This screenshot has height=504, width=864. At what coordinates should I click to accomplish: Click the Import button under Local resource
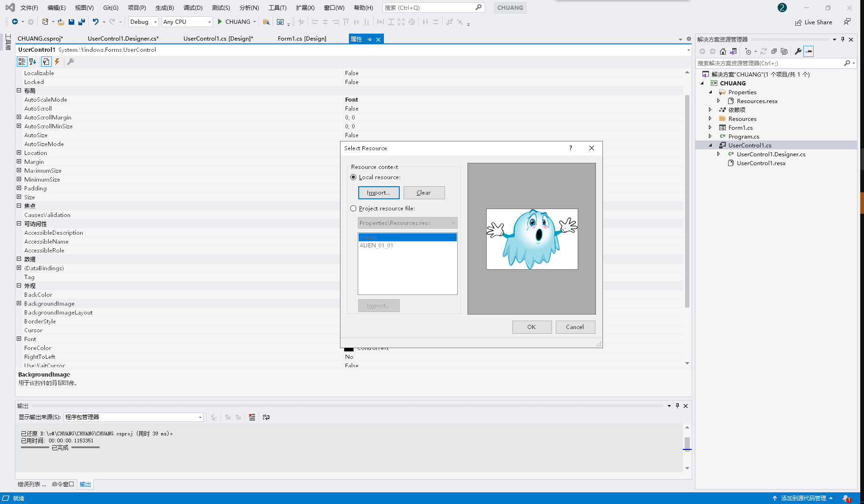click(x=378, y=192)
